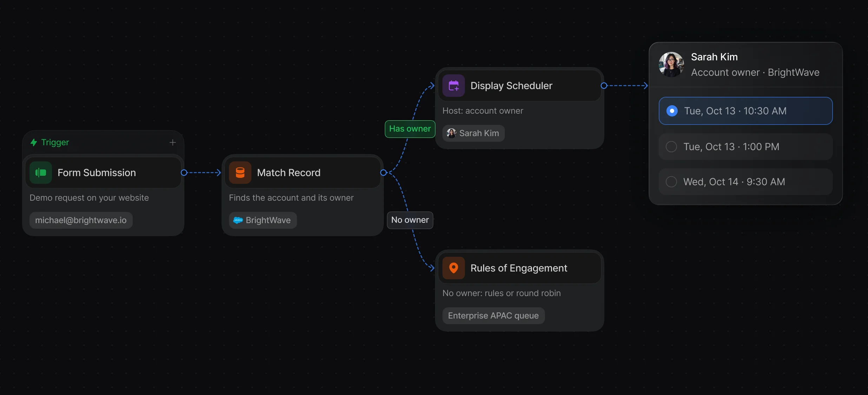This screenshot has width=868, height=395.
Task: Click the orange Match Record database icon
Action: coord(240,173)
